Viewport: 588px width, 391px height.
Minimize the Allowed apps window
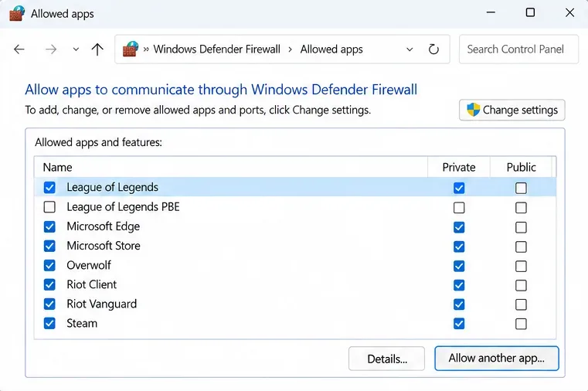(491, 12)
